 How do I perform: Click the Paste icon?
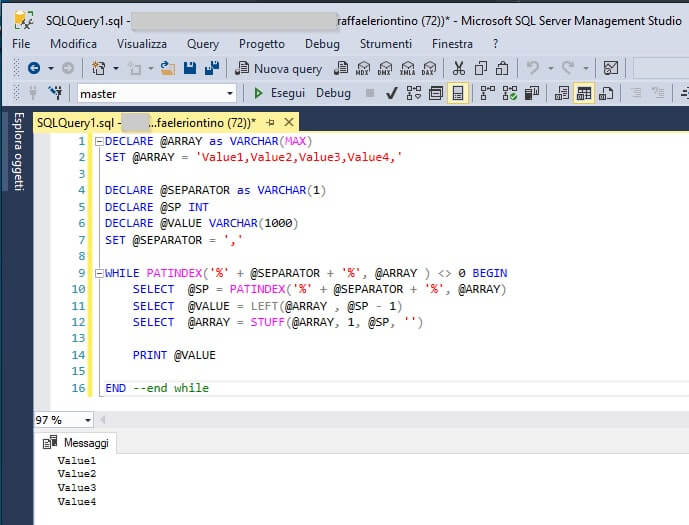(502, 68)
